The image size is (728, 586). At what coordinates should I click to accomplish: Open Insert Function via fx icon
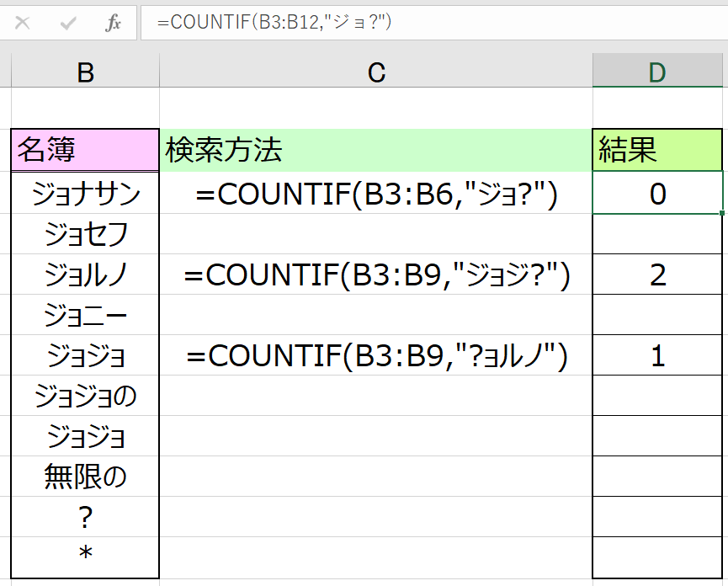point(113,23)
